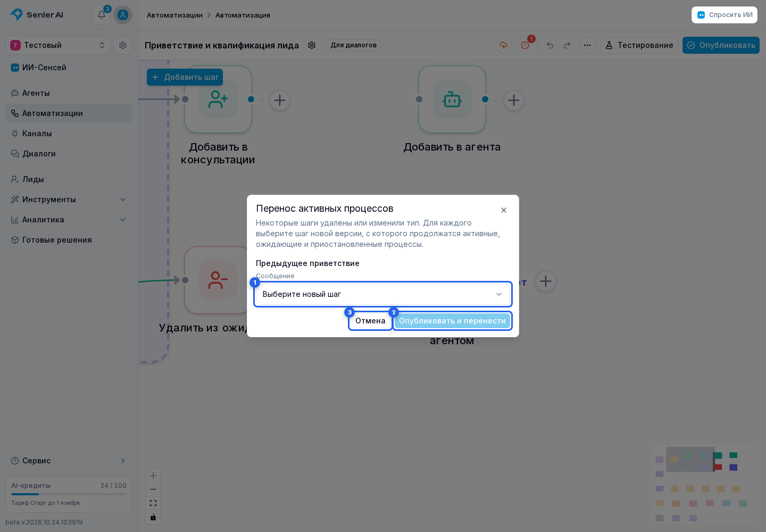Viewport: 766px width, 532px height.
Task: Toggle canvas lock icon
Action: coord(153,517)
